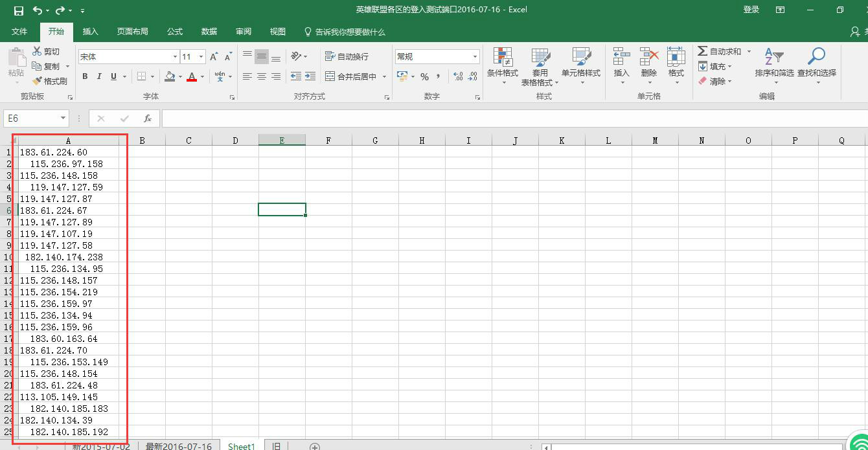Switch to the 插入 (Insert) ribbon tab
This screenshot has width=868, height=450.
pos(91,32)
